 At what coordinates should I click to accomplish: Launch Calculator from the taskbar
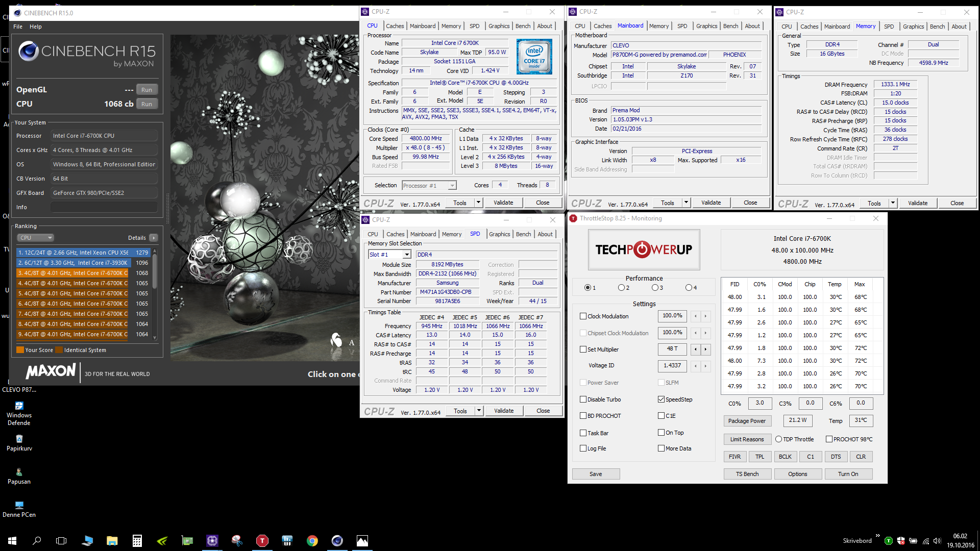137,541
